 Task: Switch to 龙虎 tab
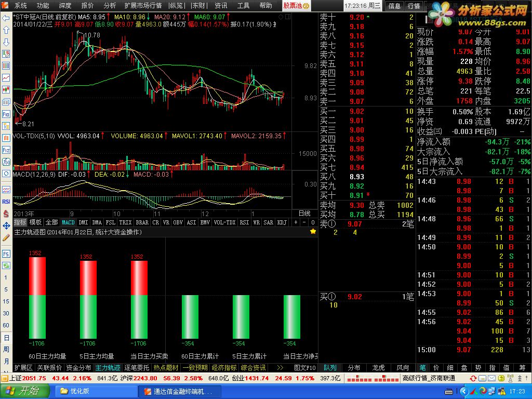(x=378, y=368)
